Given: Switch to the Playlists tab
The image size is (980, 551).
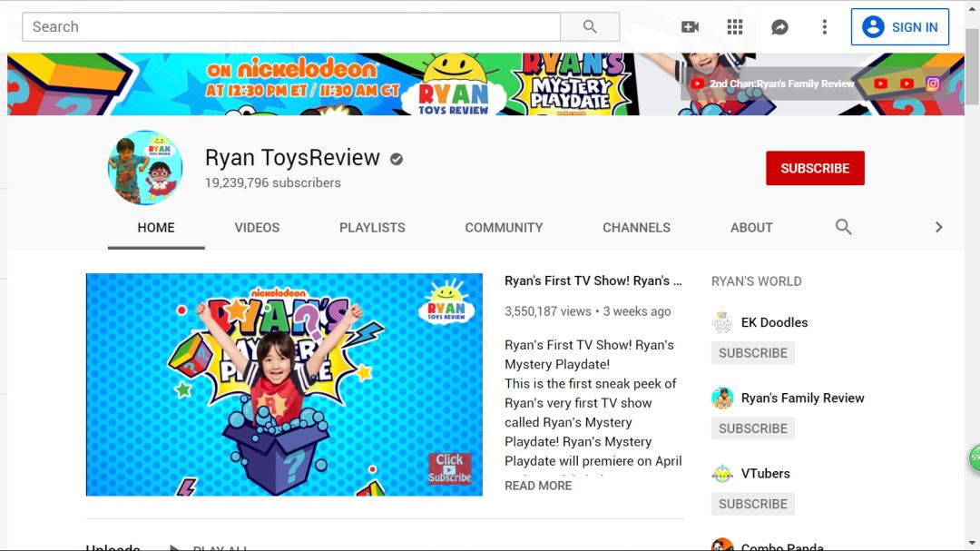Looking at the screenshot, I should click(373, 228).
